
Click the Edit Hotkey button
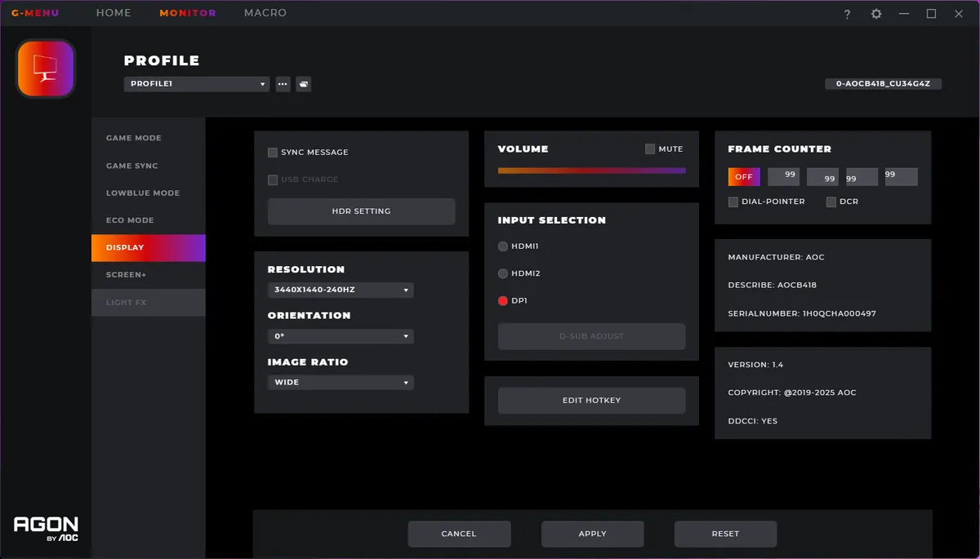pyautogui.click(x=592, y=401)
